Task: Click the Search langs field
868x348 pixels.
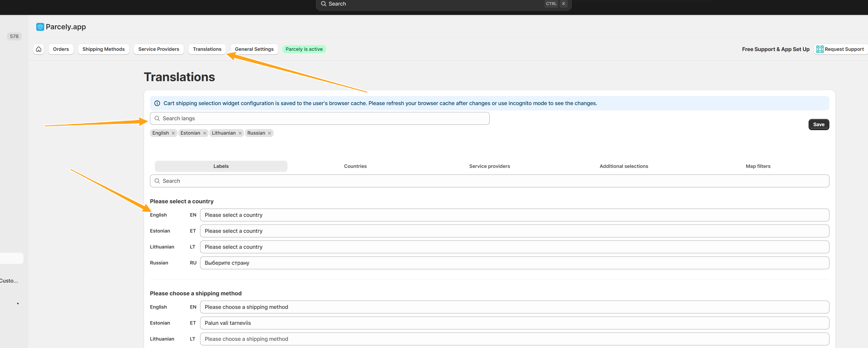Action: pos(319,118)
